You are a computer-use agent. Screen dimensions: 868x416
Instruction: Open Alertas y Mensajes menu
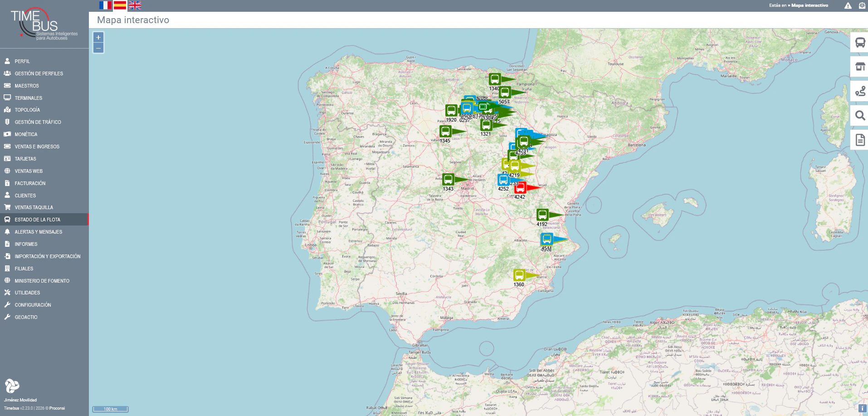click(x=44, y=232)
